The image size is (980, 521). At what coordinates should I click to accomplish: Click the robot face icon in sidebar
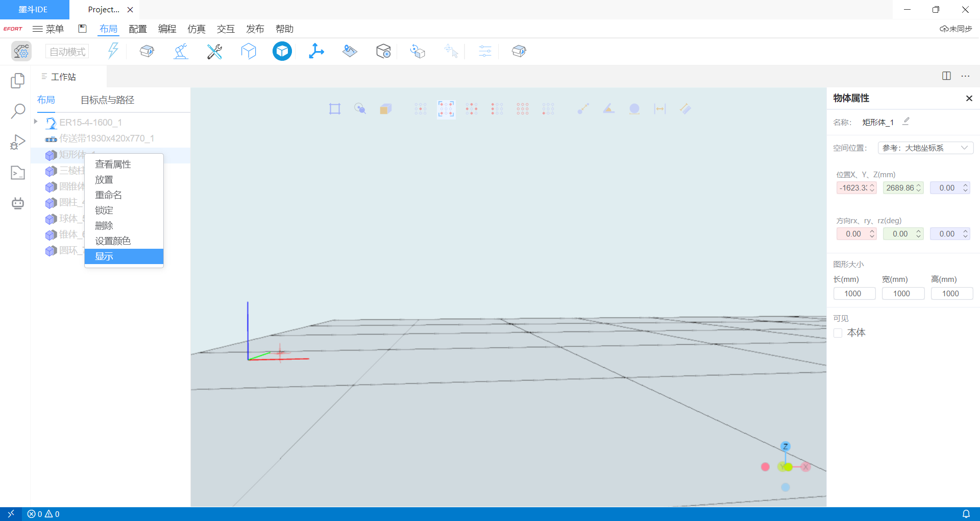tap(18, 203)
